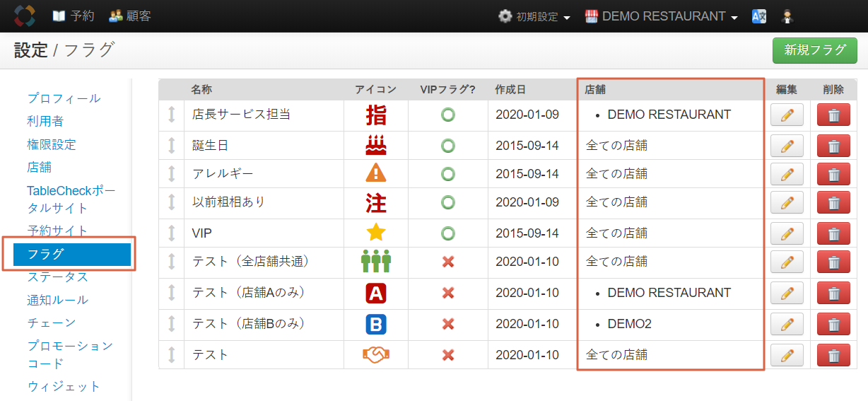
Task: Open チェーン sidebar link
Action: 51,322
